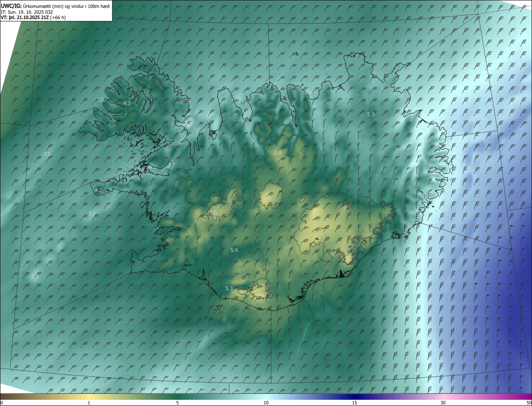The width and height of the screenshot is (532, 406).
Task: Click the 2.6 value label on the western glacier
Action: tap(213, 213)
